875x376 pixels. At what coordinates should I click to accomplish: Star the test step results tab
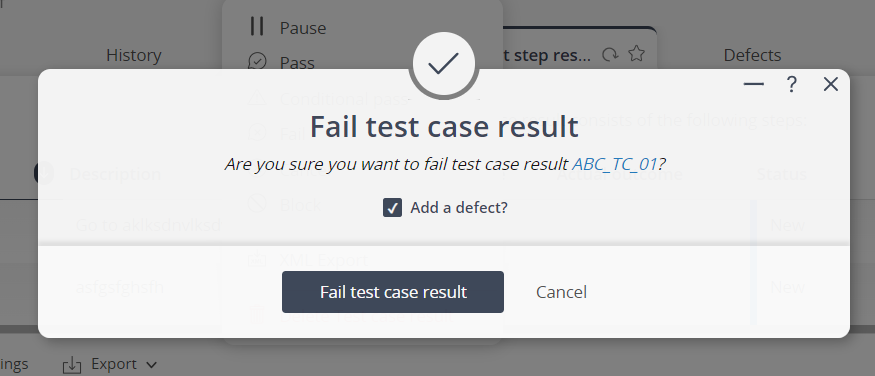[636, 54]
